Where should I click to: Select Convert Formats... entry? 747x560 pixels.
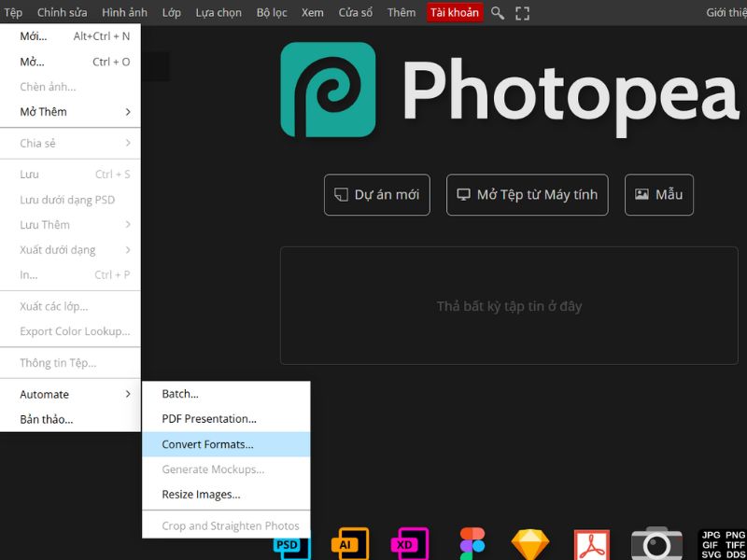coord(226,444)
